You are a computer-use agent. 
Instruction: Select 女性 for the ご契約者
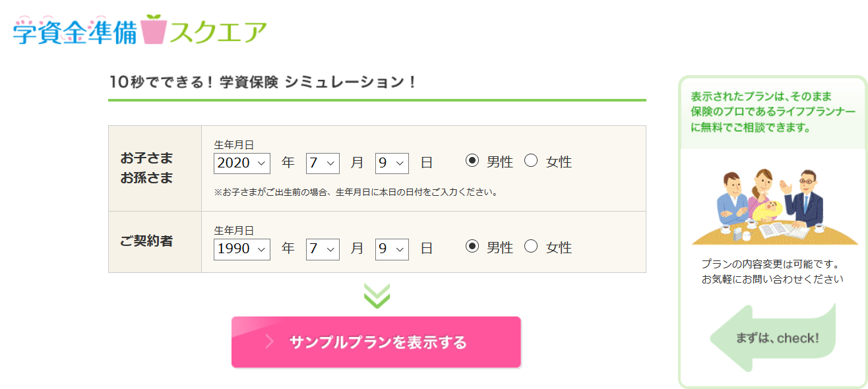point(531,247)
